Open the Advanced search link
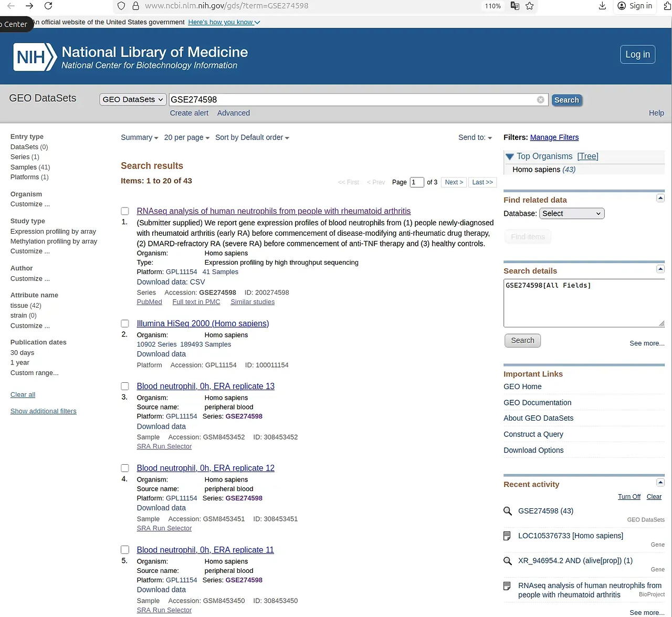This screenshot has width=672, height=617. (234, 113)
